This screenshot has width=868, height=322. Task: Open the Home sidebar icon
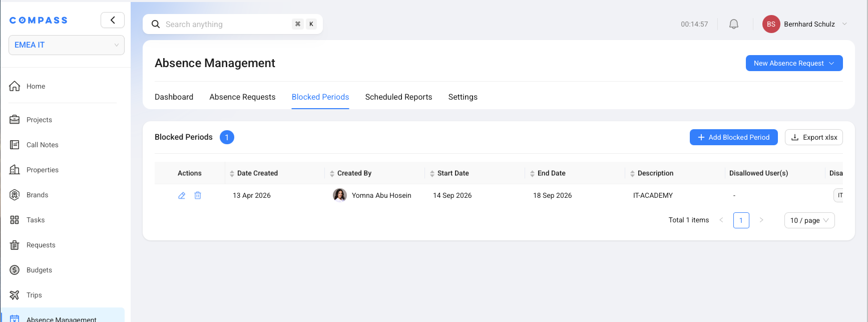tap(15, 86)
